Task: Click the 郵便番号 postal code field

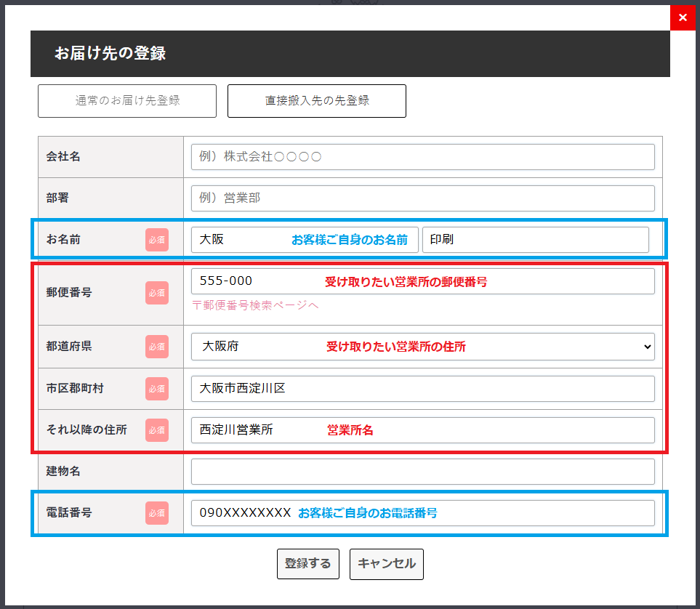Action: (x=422, y=281)
